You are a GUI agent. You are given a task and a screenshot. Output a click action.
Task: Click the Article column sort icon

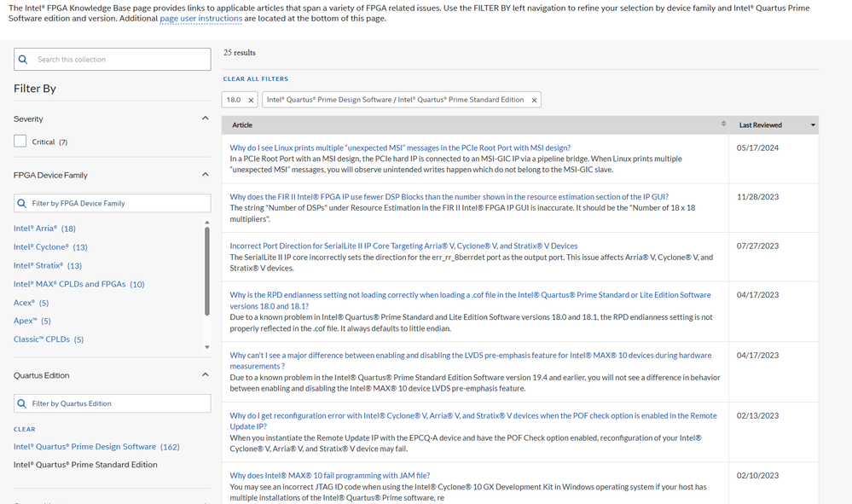723,125
